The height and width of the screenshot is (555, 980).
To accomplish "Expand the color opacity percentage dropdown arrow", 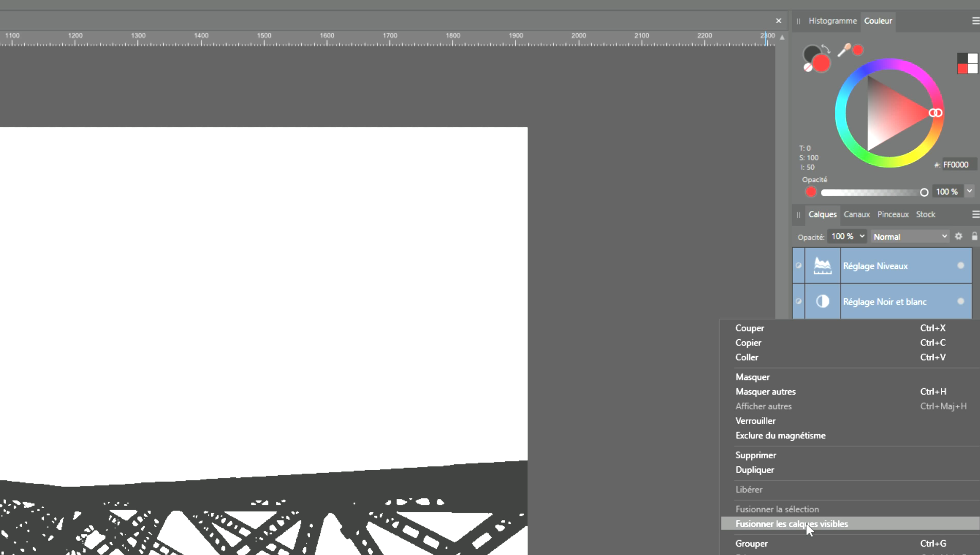I will click(969, 192).
